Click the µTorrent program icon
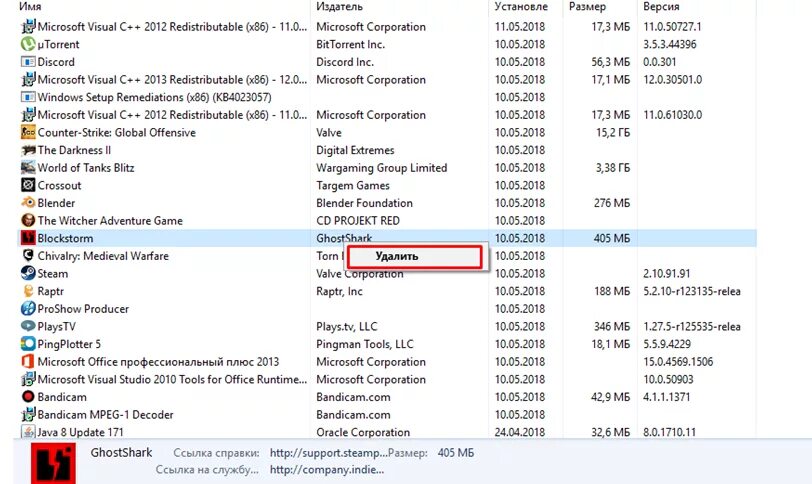Screen dimensions: 812x484 28,45
